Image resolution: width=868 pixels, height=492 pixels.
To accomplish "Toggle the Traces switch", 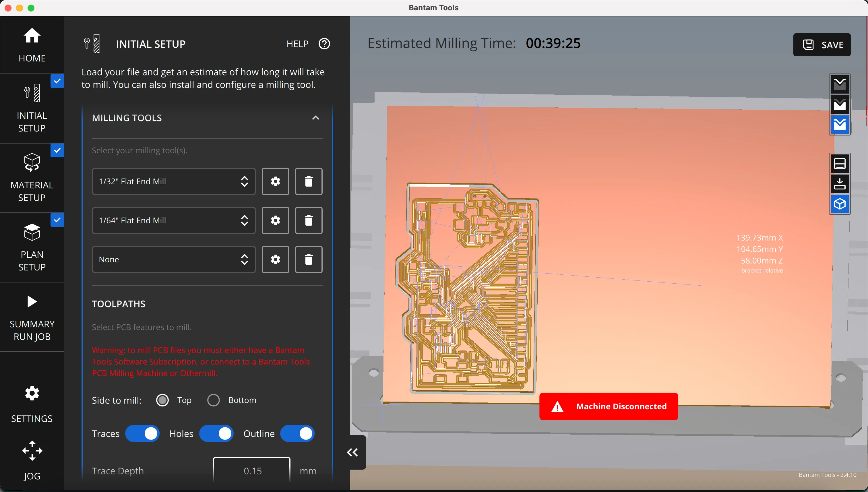I will pyautogui.click(x=142, y=433).
